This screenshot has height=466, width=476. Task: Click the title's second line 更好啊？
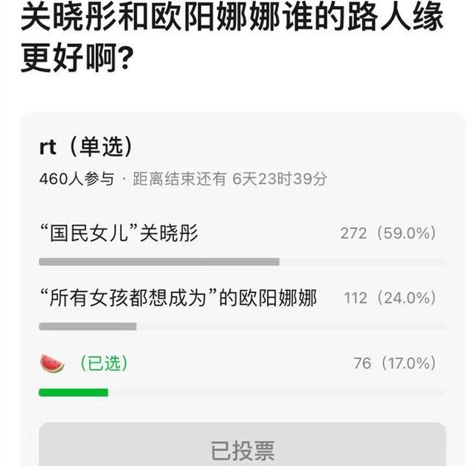click(77, 56)
